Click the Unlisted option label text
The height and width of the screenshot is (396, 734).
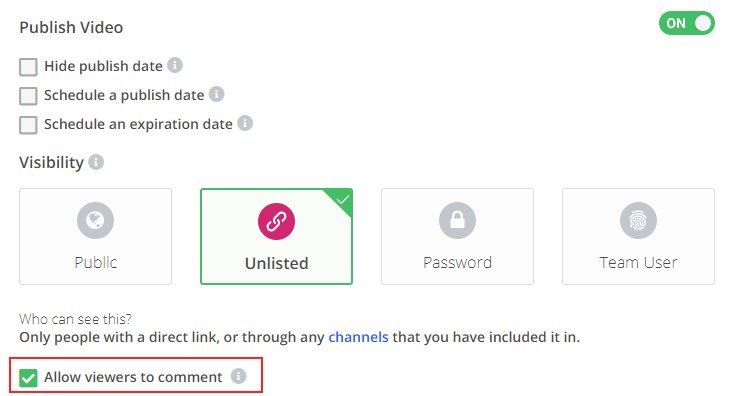pyautogui.click(x=276, y=264)
